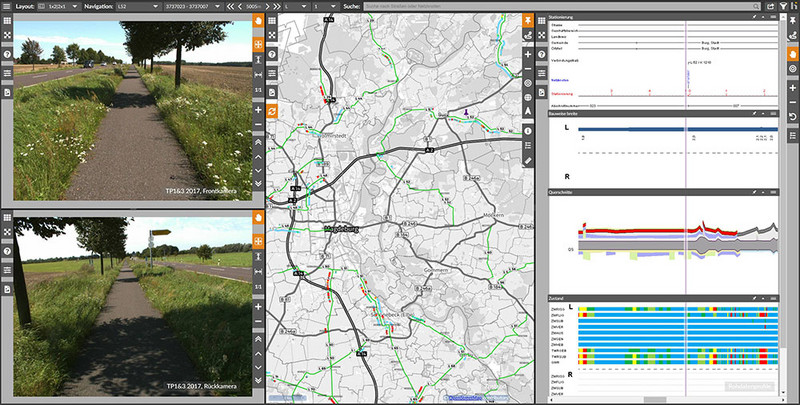Step forward with single right arrow
Image resolution: width=800 pixels, height=405 pixels.
(268, 7)
